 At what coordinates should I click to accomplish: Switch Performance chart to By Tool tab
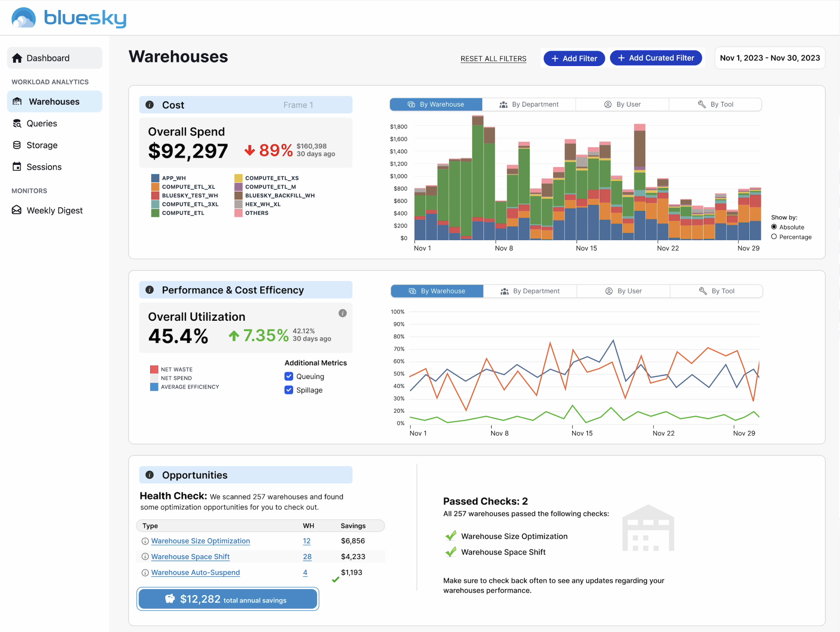coord(716,291)
